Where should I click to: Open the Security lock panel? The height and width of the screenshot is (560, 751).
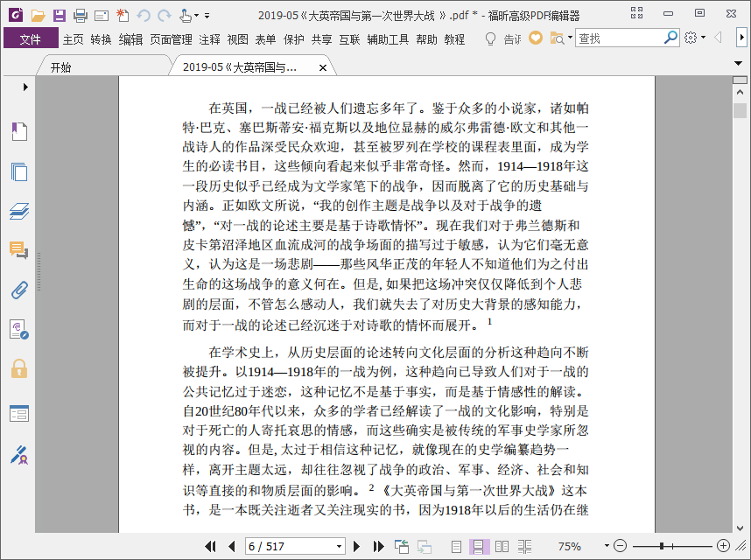click(19, 369)
